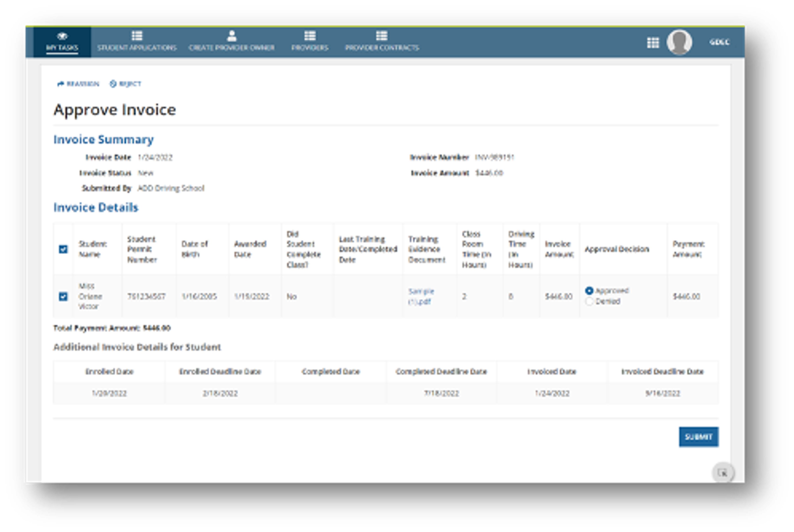Click the Provider Contracts list icon
The height and width of the screenshot is (532, 794).
pyautogui.click(x=381, y=36)
